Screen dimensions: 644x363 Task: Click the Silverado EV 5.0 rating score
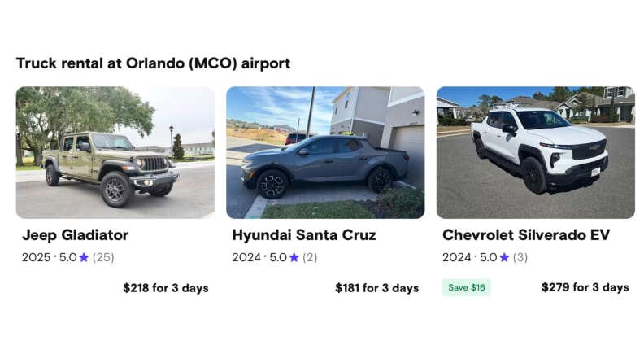pos(487,257)
